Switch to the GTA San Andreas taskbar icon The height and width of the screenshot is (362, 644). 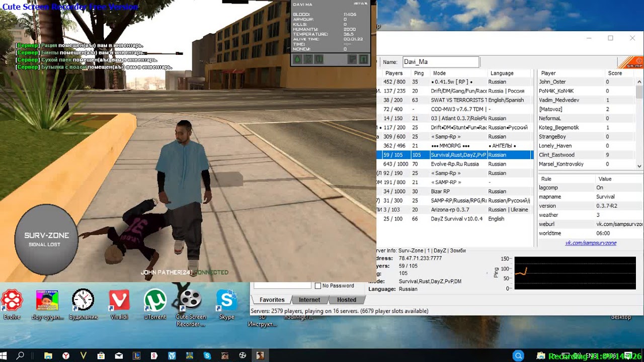(x=260, y=355)
